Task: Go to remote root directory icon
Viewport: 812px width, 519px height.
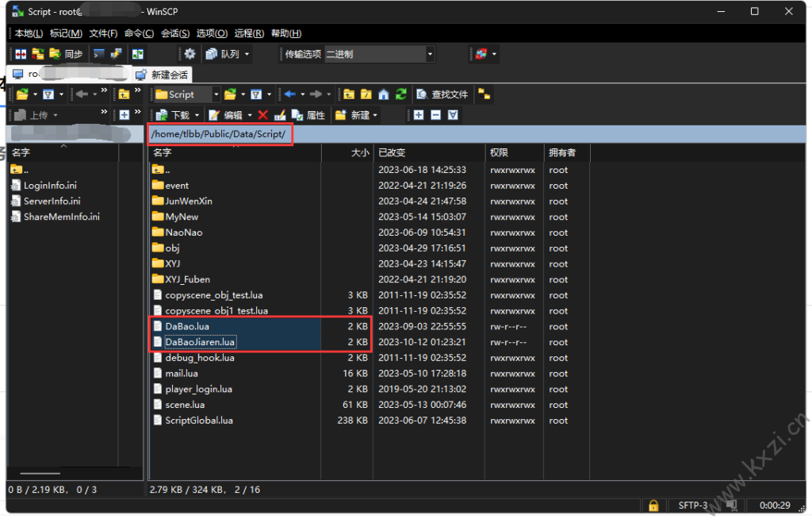Action: [x=366, y=94]
